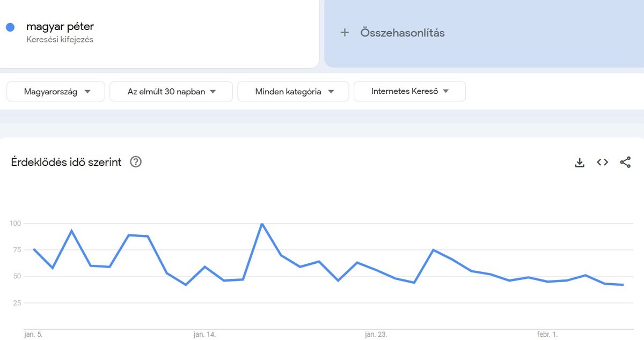
Task: Click the jan. 5. axis label
Action: point(33,335)
